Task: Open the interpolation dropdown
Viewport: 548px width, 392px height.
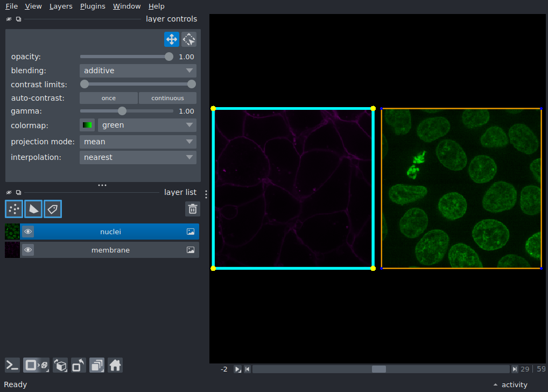Action: [x=138, y=157]
